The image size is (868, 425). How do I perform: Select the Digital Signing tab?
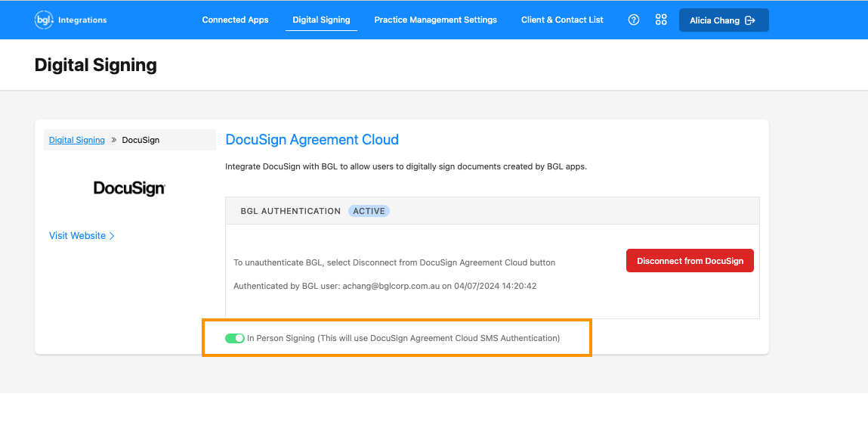[321, 20]
